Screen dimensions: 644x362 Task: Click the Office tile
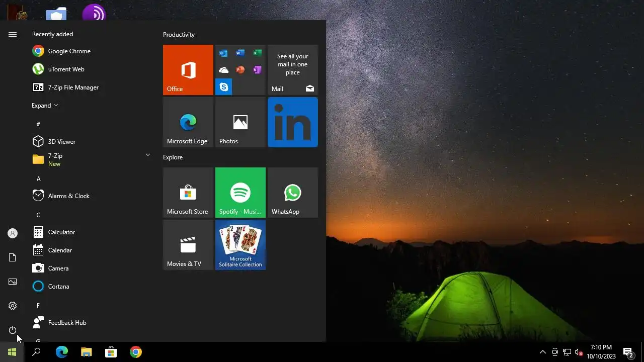188,70
